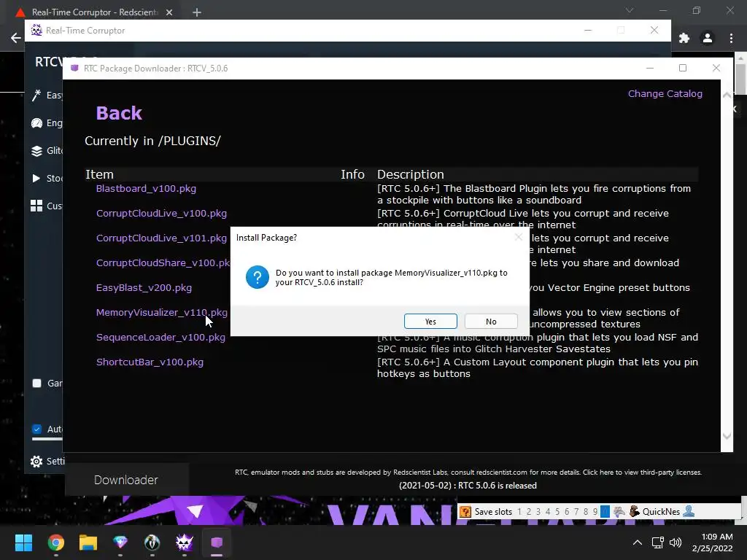747x560 pixels.
Task: Open the RTC launcher icon on the taskbar
Action: [x=185, y=542]
